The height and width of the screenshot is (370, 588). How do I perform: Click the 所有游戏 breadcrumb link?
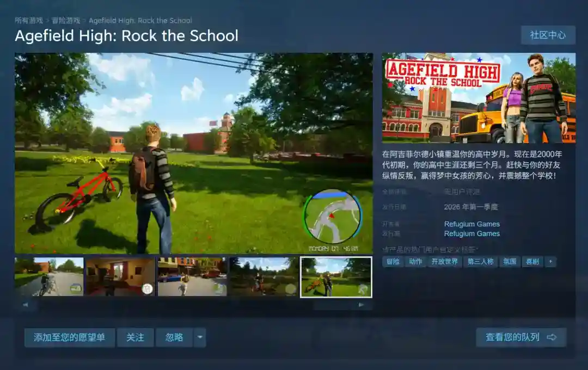[29, 21]
